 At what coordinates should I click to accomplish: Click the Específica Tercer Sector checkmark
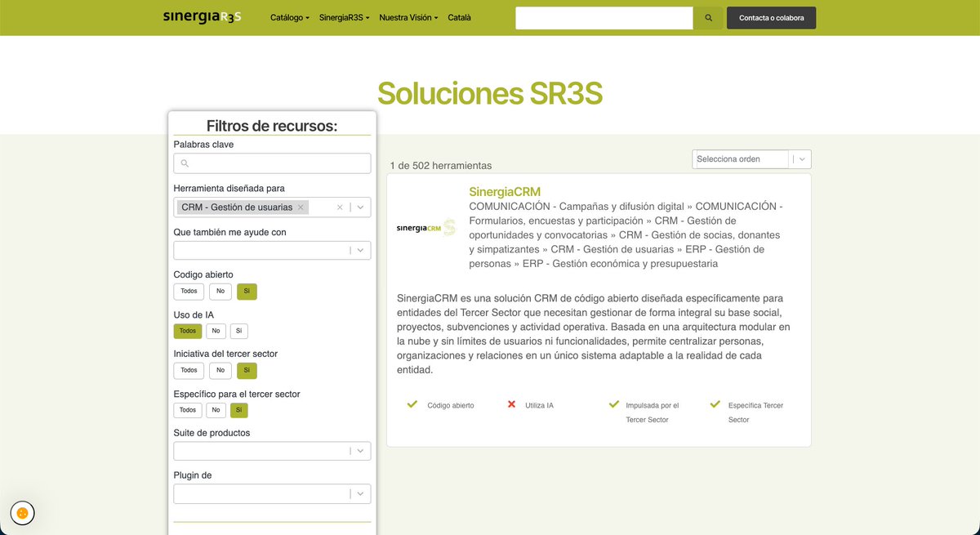(x=715, y=404)
